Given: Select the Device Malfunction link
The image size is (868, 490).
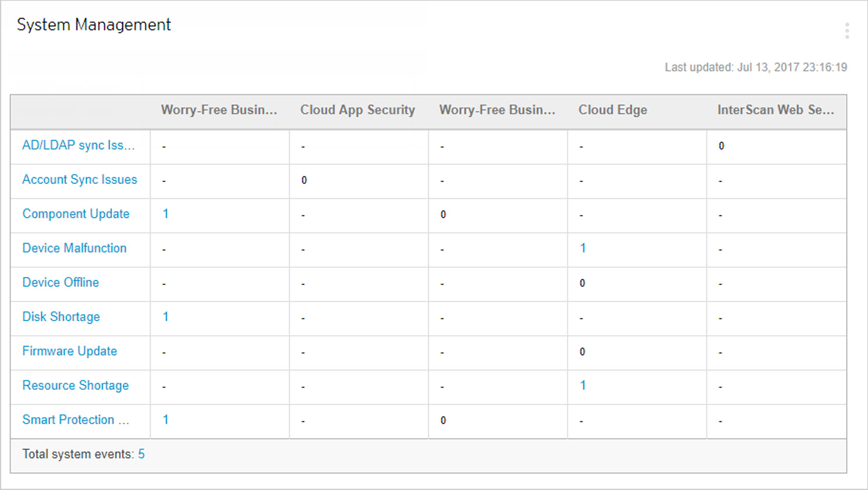Looking at the screenshot, I should 74,248.
